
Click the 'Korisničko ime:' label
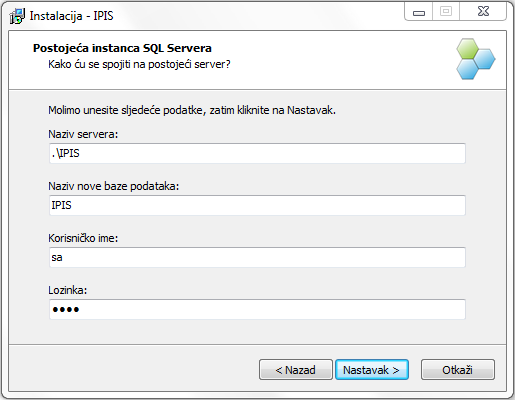coord(83,238)
